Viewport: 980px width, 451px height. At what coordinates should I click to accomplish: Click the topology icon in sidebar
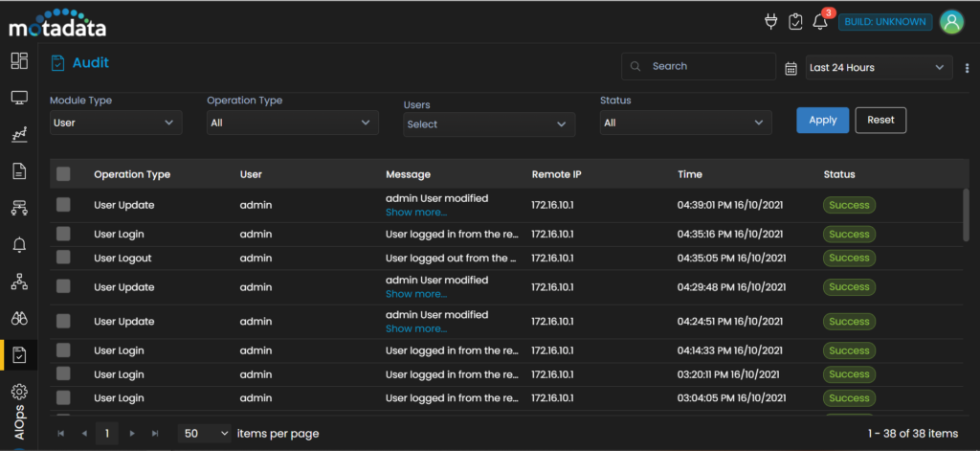(19, 282)
